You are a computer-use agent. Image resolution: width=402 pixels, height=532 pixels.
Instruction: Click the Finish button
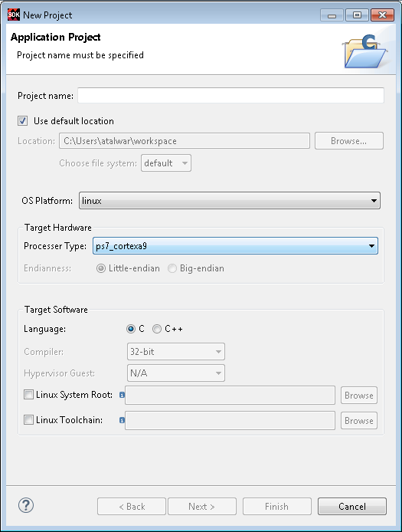click(x=277, y=506)
